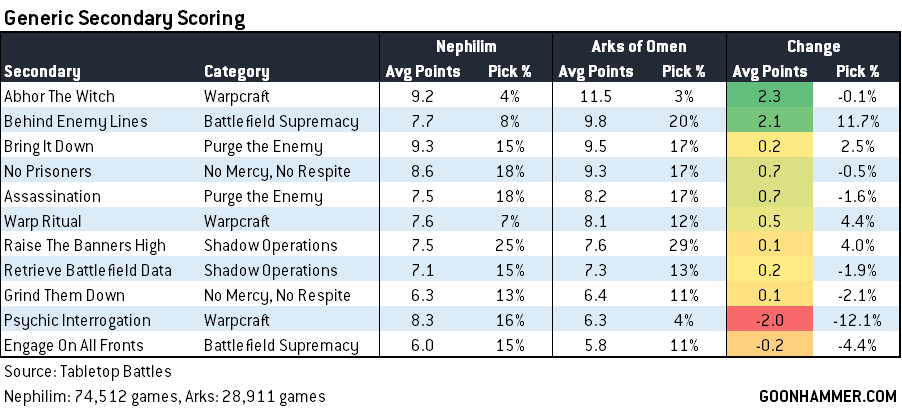
Task: Select the Secondary column header
Action: tap(42, 72)
